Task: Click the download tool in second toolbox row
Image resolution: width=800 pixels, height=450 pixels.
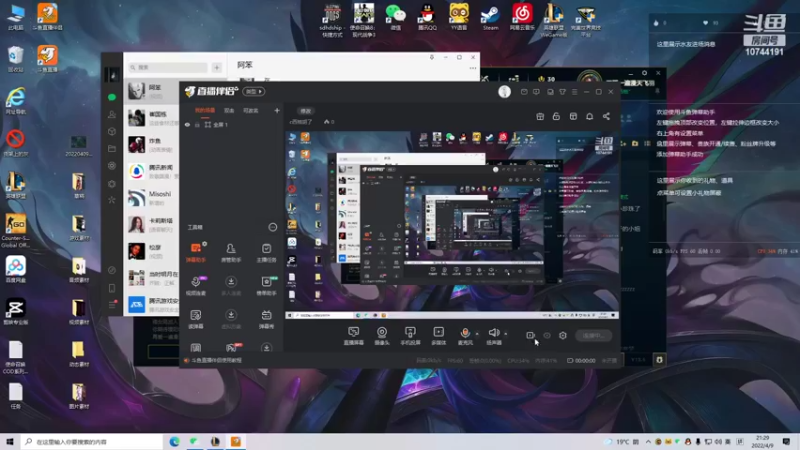Action: coord(231,285)
